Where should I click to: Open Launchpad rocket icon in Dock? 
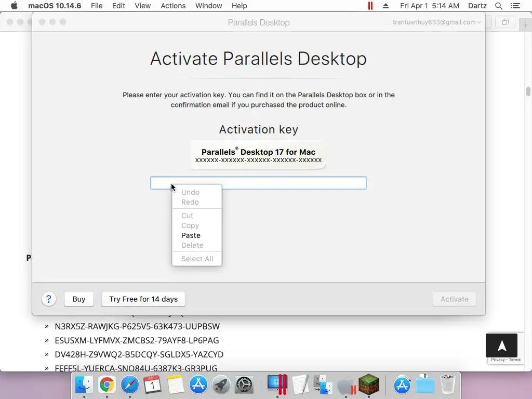click(221, 384)
